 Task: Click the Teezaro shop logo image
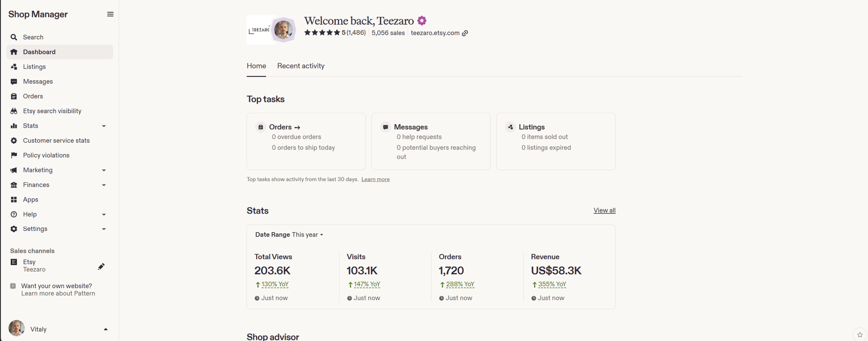(259, 30)
